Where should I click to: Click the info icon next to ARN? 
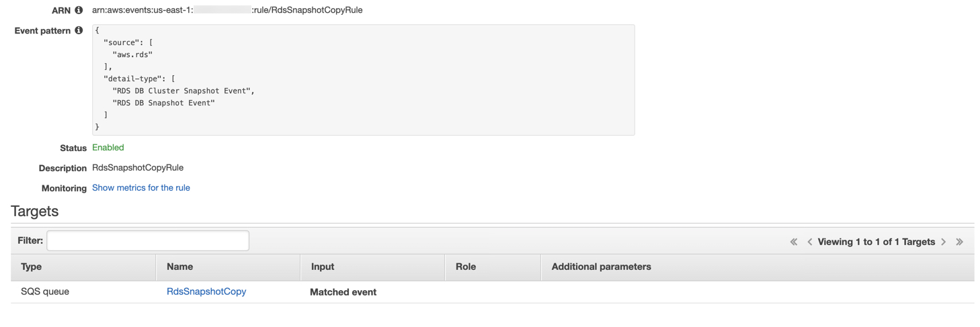coord(79,10)
